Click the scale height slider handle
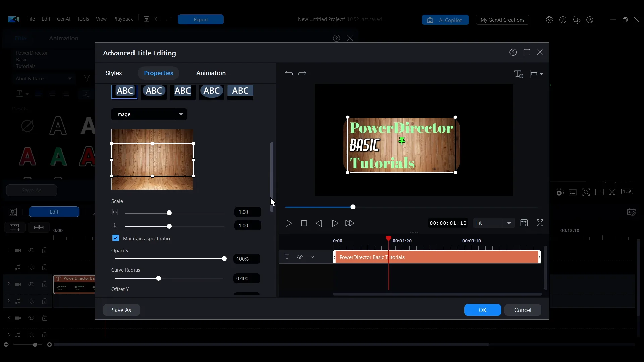This screenshot has width=644, height=362. (x=169, y=226)
